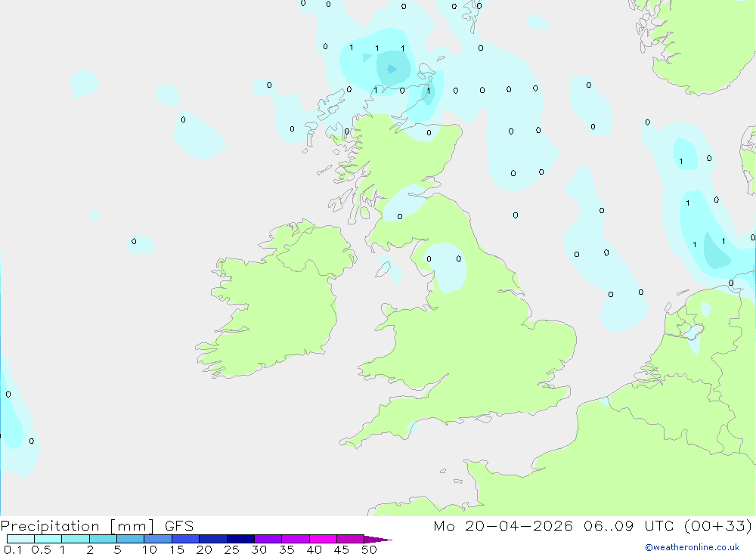Click the legend swatch between 40 and 45
Image resolution: width=756 pixels, height=554 pixels.
(323, 539)
